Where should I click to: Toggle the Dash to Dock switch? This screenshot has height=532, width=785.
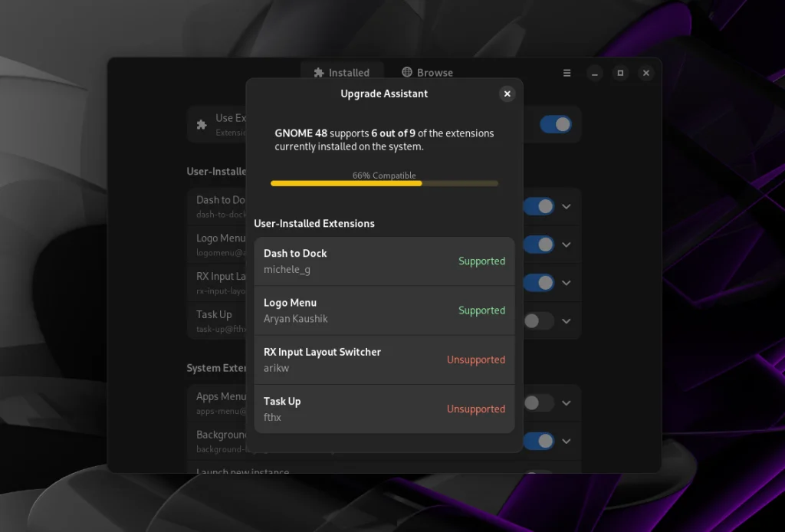pos(539,206)
